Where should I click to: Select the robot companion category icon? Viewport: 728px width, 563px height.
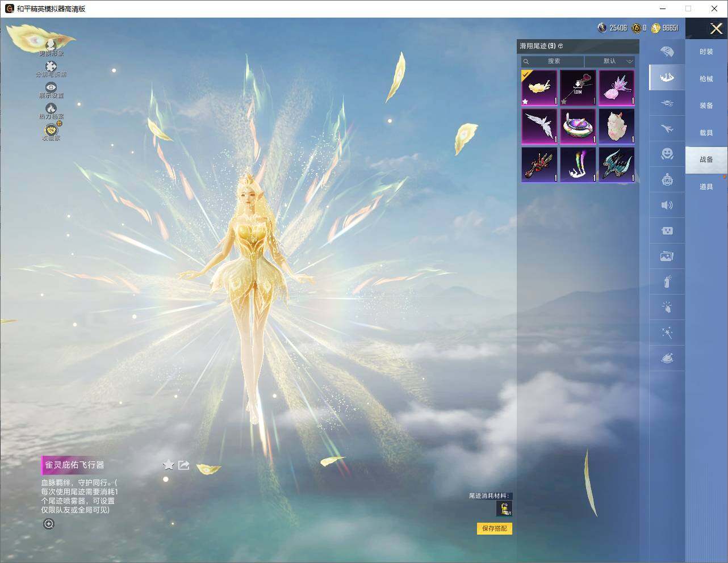pos(667,179)
